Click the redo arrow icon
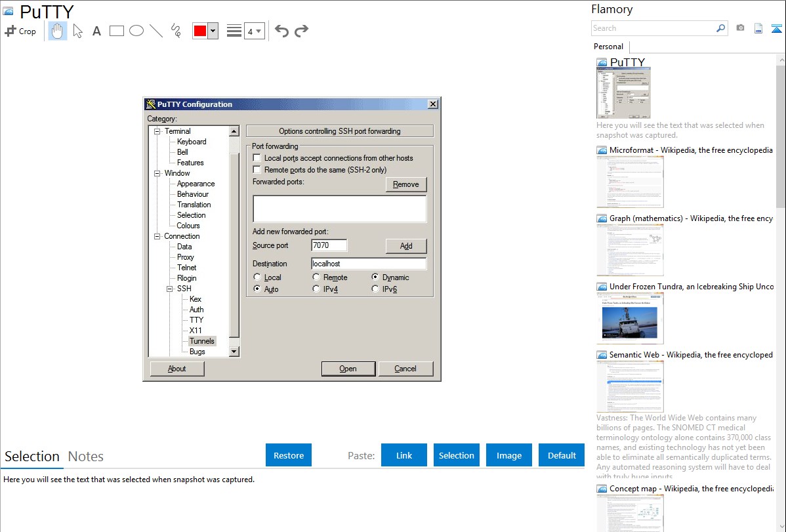This screenshot has width=786, height=532. click(301, 31)
